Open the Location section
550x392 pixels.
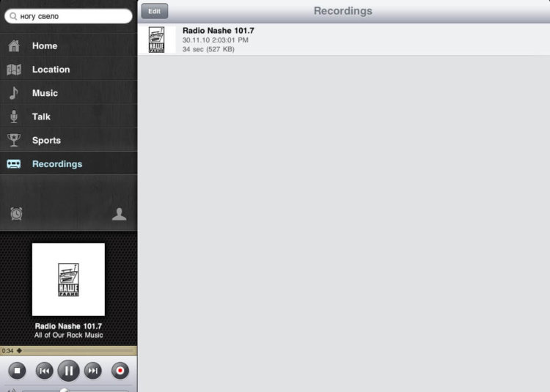(x=68, y=69)
